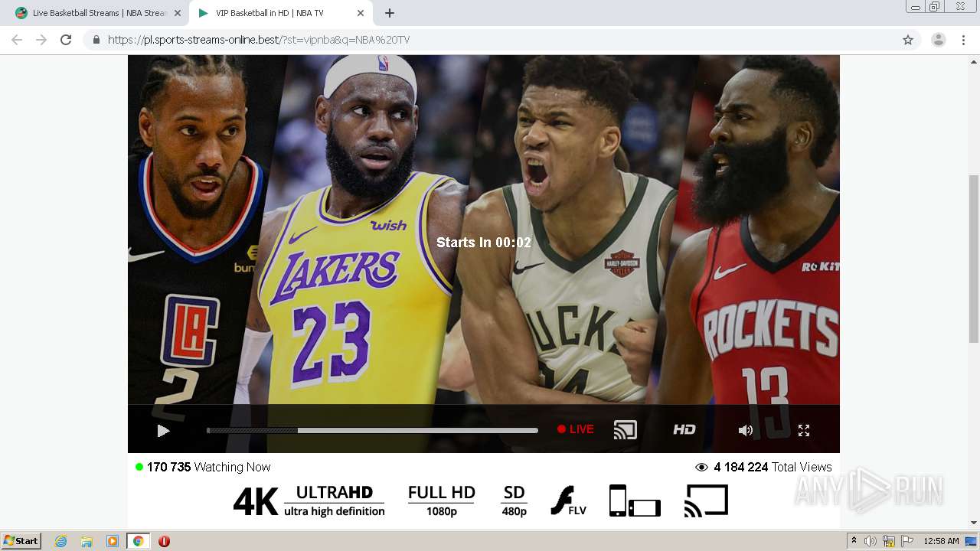The height and width of the screenshot is (551, 980).
Task: Click the 4 184 224 Total Views text
Action: [773, 467]
